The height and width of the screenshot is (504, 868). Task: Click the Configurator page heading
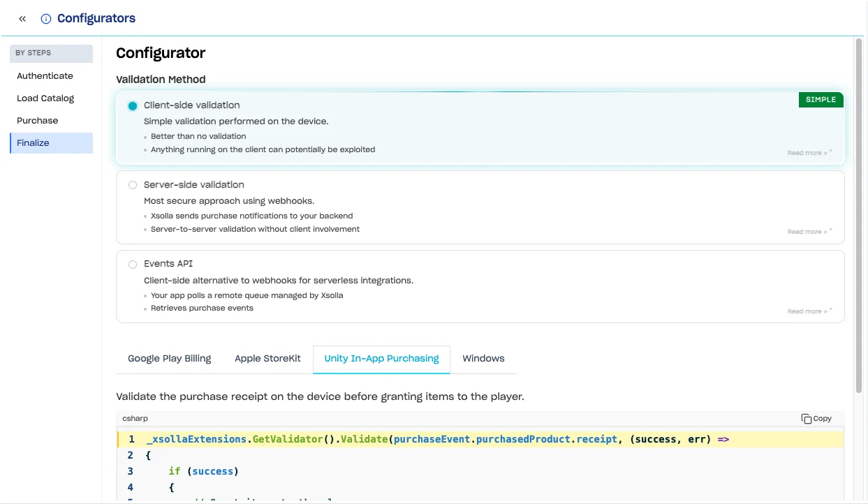pos(161,53)
